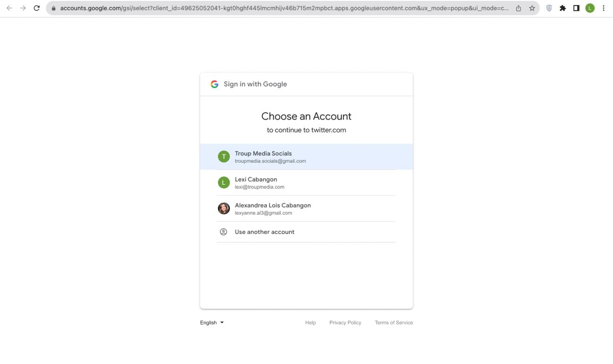The image size is (613, 364).
Task: Open the Extensions puzzle icon
Action: (x=563, y=8)
